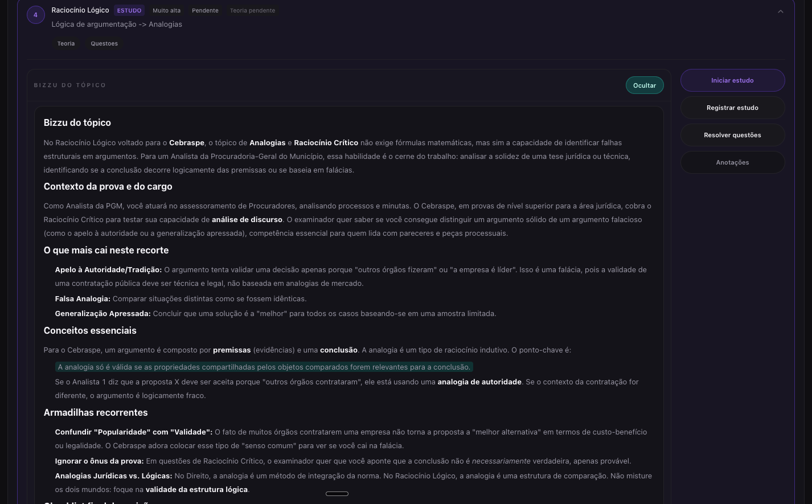Collapse the topic card via top-right chevron
Image resolution: width=812 pixels, height=504 pixels.
pos(781,11)
